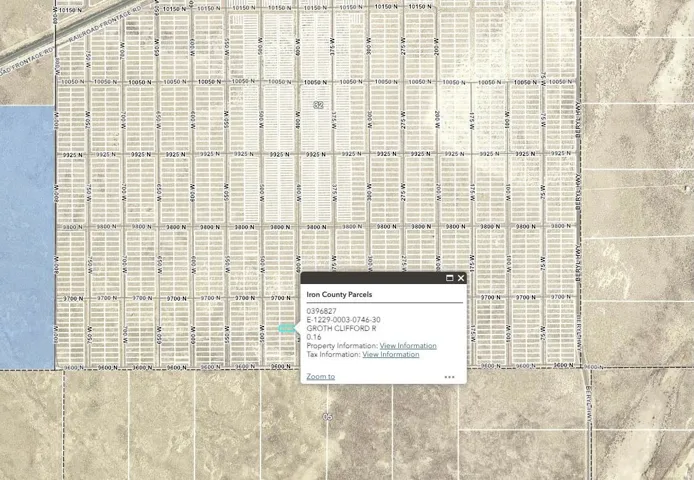694x480 pixels.
Task: Click section label 32 on the map
Action: point(318,105)
